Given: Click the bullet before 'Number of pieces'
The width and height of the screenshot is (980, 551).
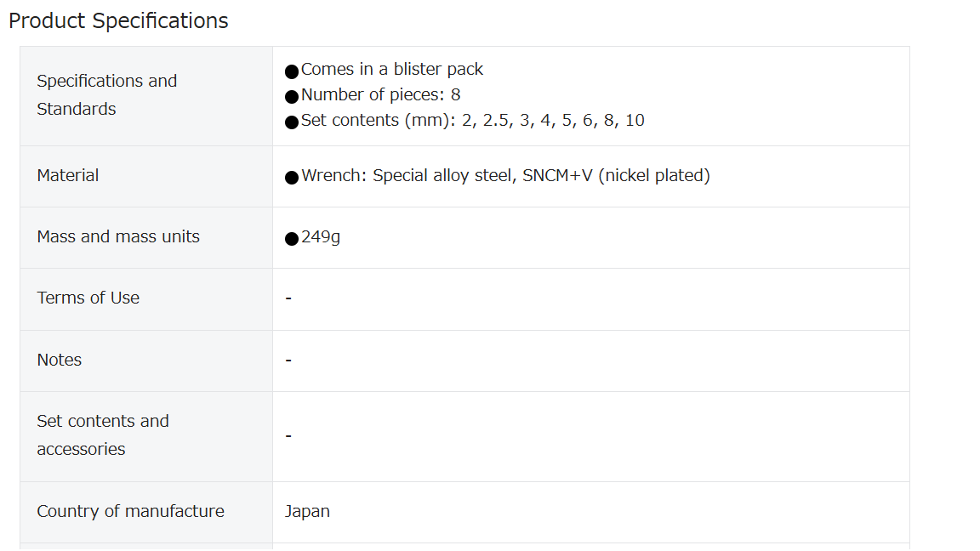Looking at the screenshot, I should pyautogui.click(x=291, y=97).
